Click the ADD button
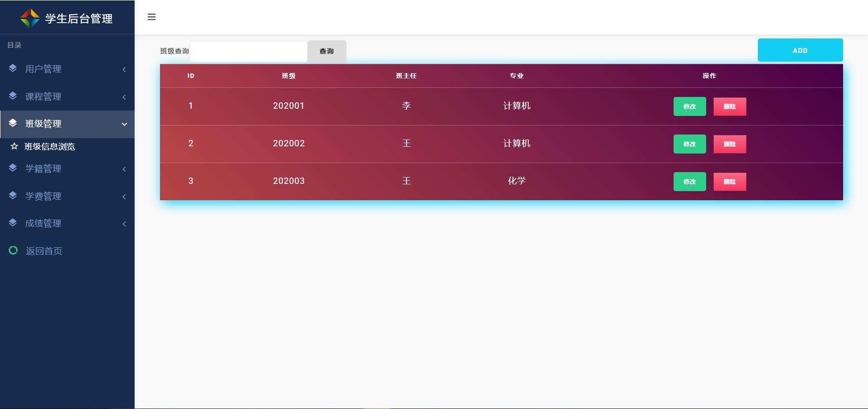The height and width of the screenshot is (409, 868). point(800,50)
